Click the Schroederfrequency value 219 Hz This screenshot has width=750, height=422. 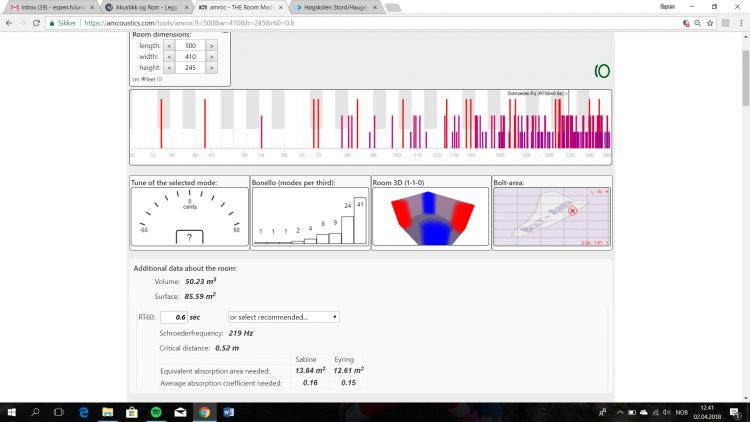click(x=241, y=333)
